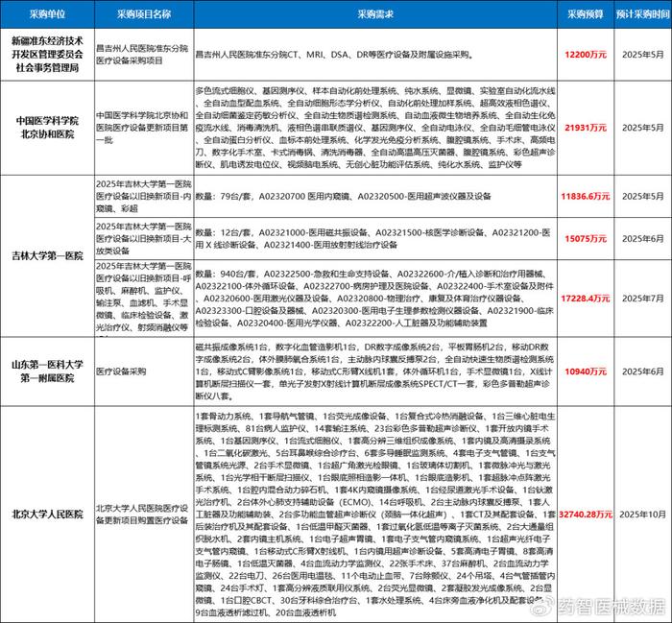This screenshot has width=672, height=623.
Task: Click the requirement cell with 数量: 79台/套
Action: (x=375, y=196)
